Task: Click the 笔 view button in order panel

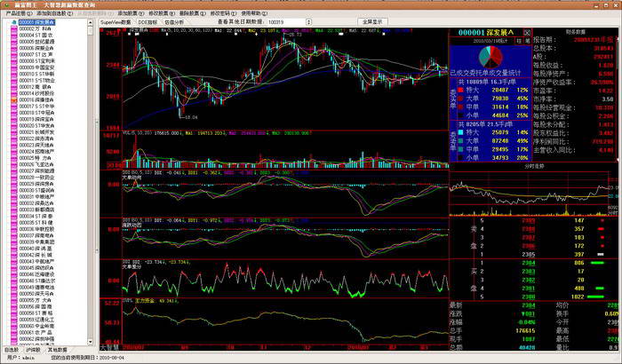Action: point(527,41)
